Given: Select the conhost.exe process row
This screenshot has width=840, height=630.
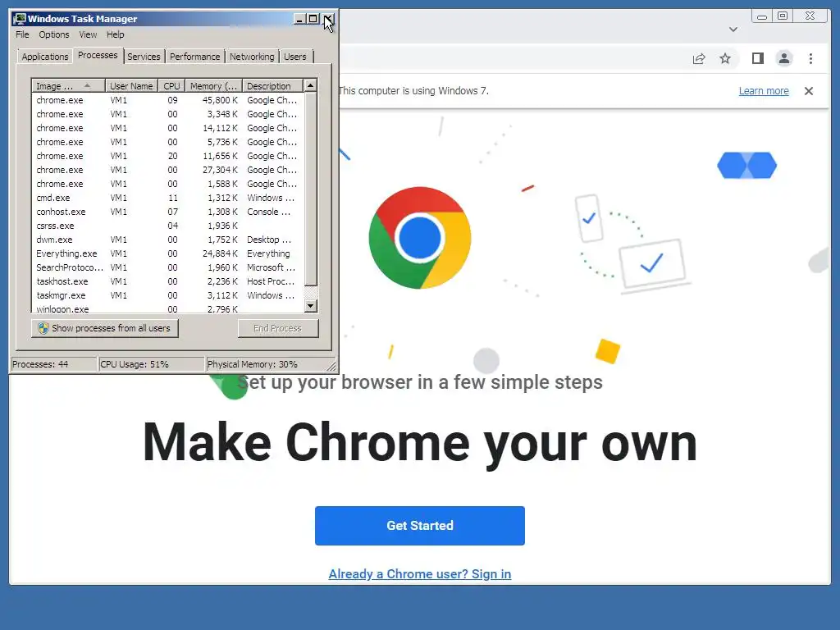Looking at the screenshot, I should tap(167, 212).
